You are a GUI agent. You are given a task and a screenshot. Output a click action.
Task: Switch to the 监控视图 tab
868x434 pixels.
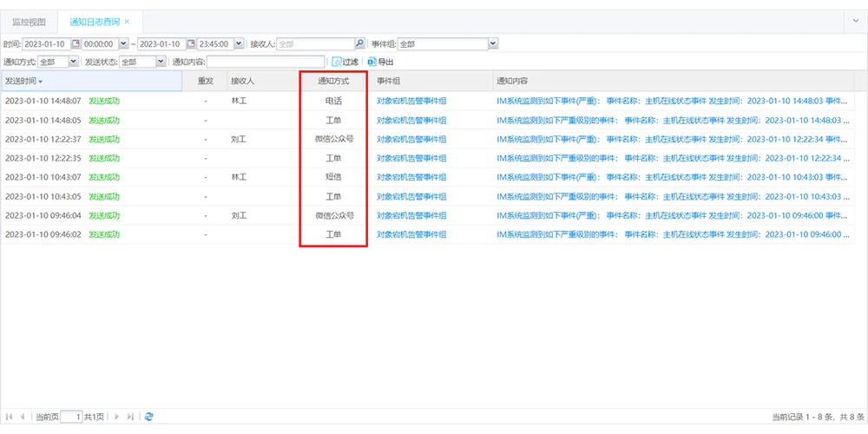click(29, 23)
